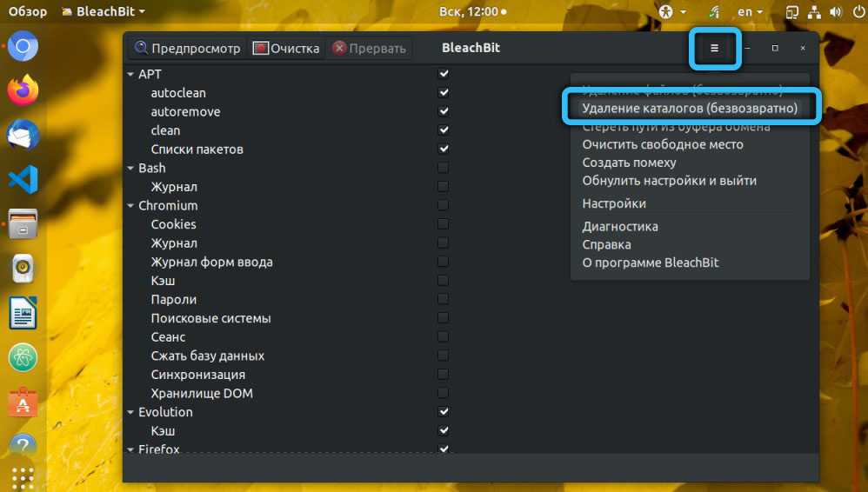Open Настройки from the menu

coord(614,203)
